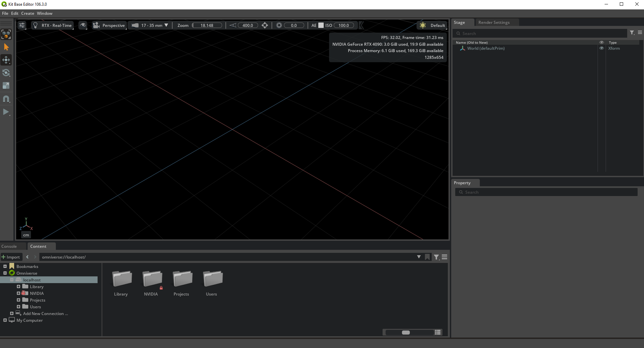Adjust the thumbnail size slider
This screenshot has width=644, height=348.
406,332
